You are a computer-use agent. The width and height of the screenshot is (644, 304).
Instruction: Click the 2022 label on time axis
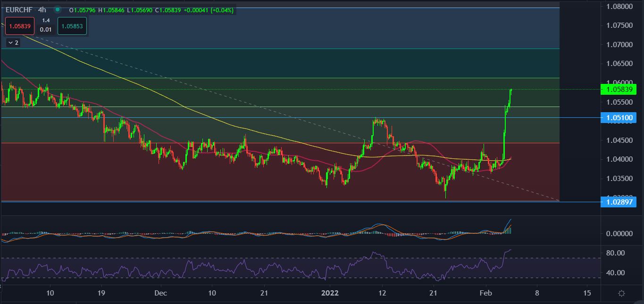(x=329, y=293)
